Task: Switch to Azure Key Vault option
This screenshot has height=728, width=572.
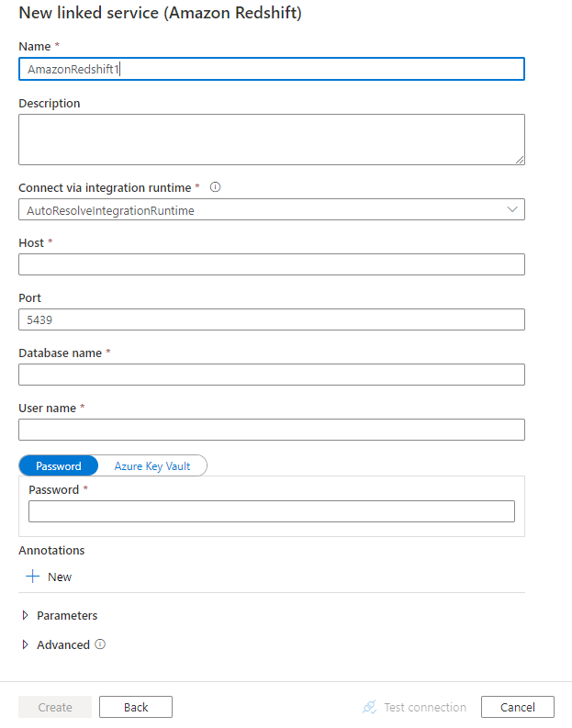Action: tap(152, 465)
